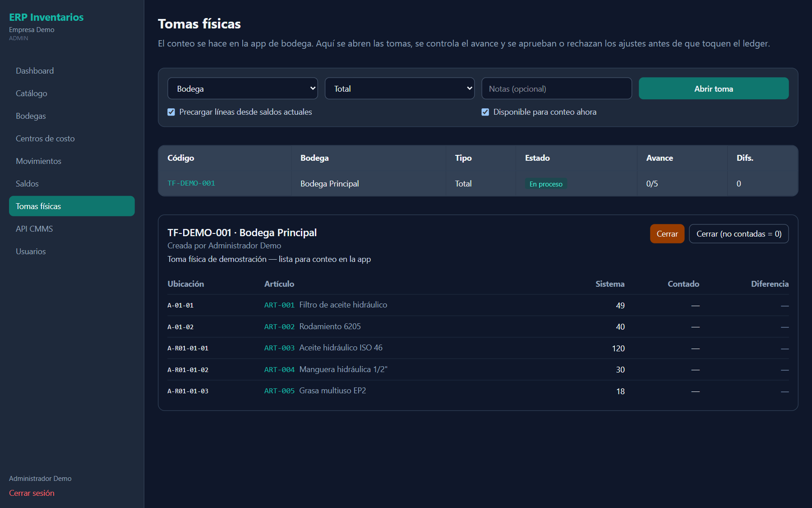
Task: Click the Diferencia column header
Action: coord(770,284)
